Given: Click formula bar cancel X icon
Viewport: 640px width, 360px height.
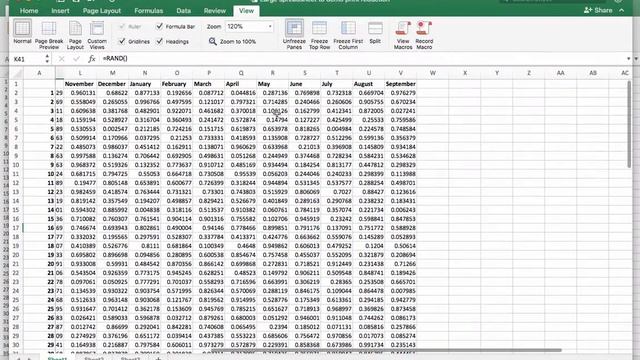Looking at the screenshot, I should tap(61, 59).
